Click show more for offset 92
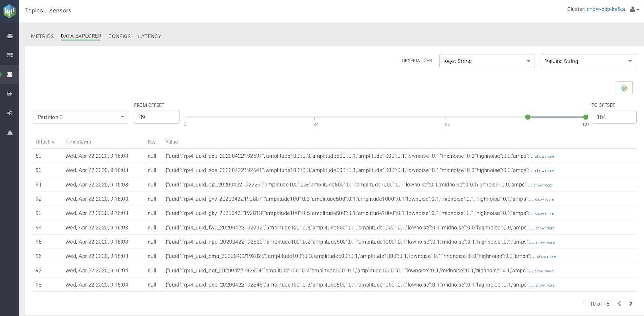 coord(544,199)
